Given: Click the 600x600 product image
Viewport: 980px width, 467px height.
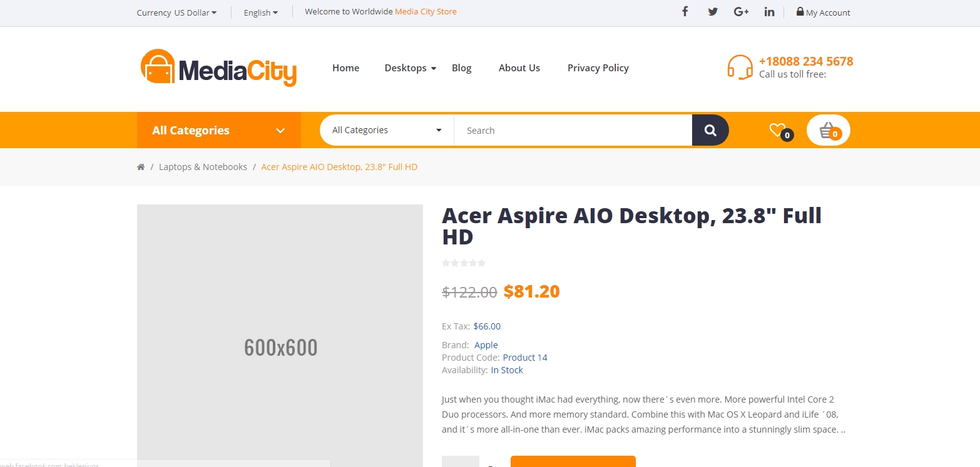Looking at the screenshot, I should click(280, 336).
